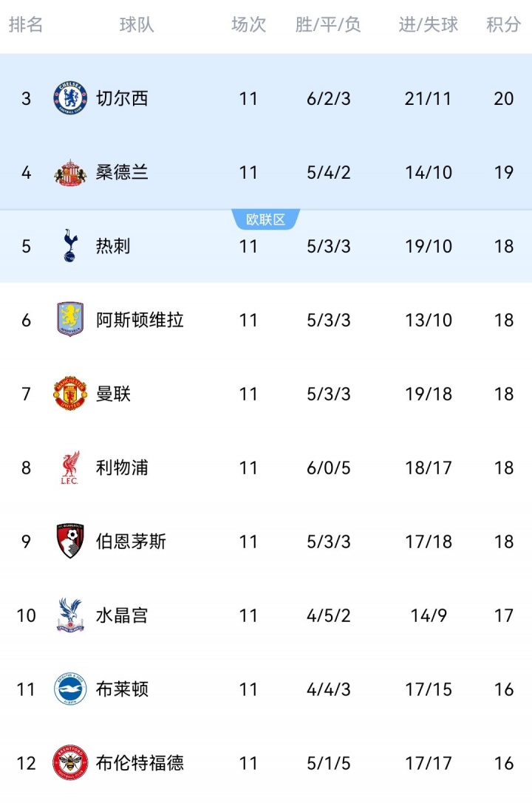Open team 桑德兰 details
Viewport: 532px width, 803px height.
click(x=122, y=172)
